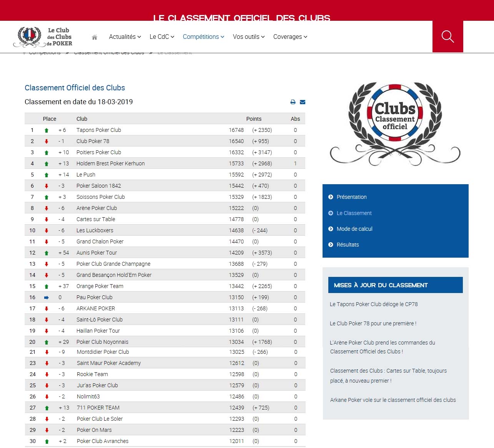Click the home icon in navbar
This screenshot has height=448, width=494.
coord(95,37)
